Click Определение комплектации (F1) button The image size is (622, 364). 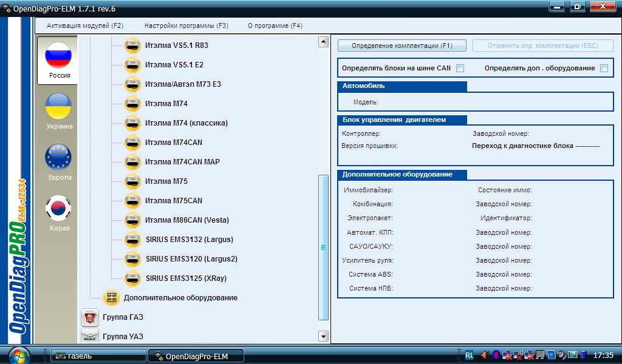[402, 45]
